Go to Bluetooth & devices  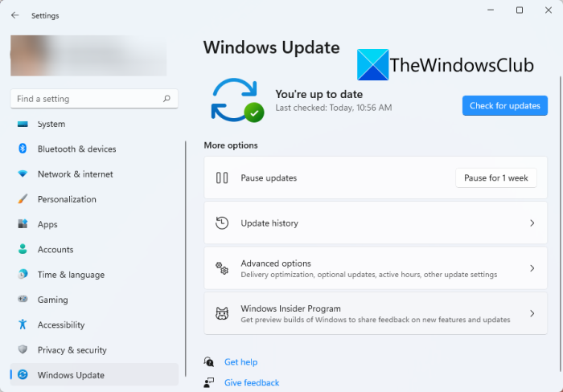pos(94,149)
